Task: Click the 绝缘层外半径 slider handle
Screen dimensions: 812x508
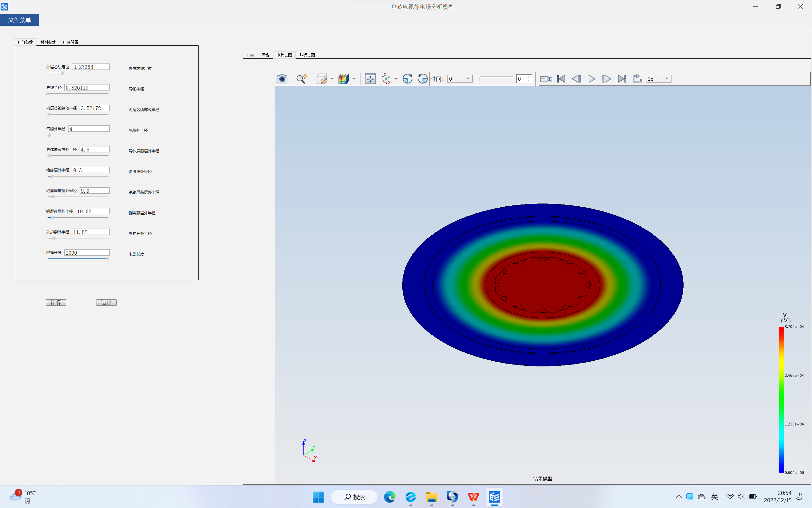Action: (52, 176)
